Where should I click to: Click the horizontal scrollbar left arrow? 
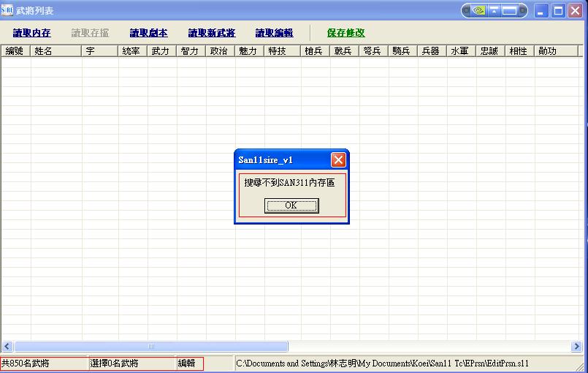click(x=7, y=346)
